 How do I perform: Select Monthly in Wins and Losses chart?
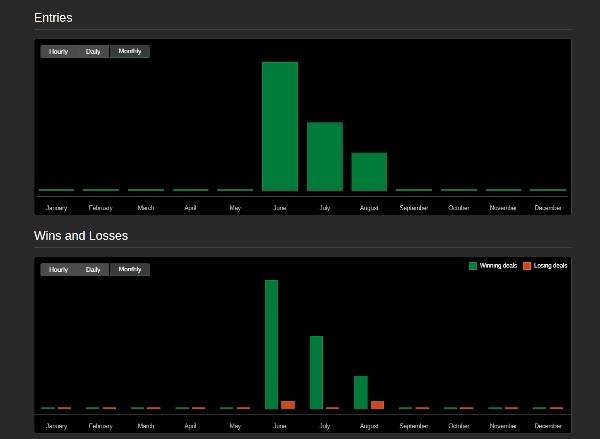pyautogui.click(x=130, y=269)
